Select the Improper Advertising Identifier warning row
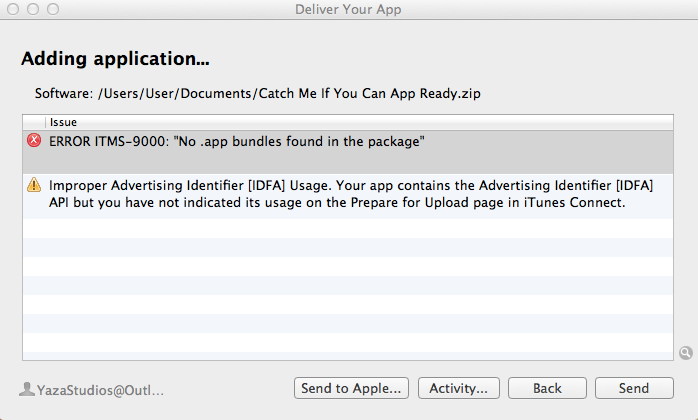 pos(348,196)
